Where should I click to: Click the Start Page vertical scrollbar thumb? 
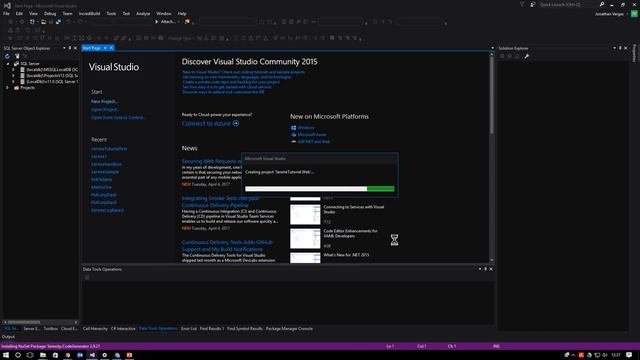point(491,96)
